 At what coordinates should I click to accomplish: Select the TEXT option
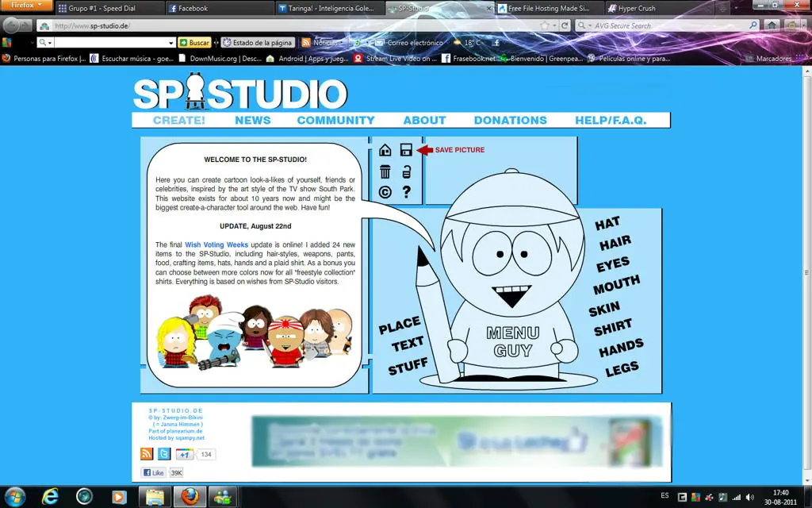[x=408, y=344]
